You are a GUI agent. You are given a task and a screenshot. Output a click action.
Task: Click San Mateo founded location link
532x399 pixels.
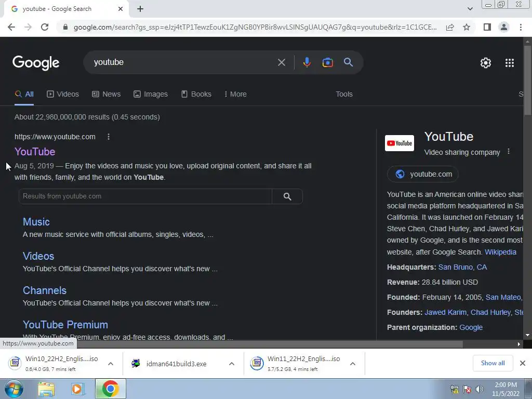point(504,297)
